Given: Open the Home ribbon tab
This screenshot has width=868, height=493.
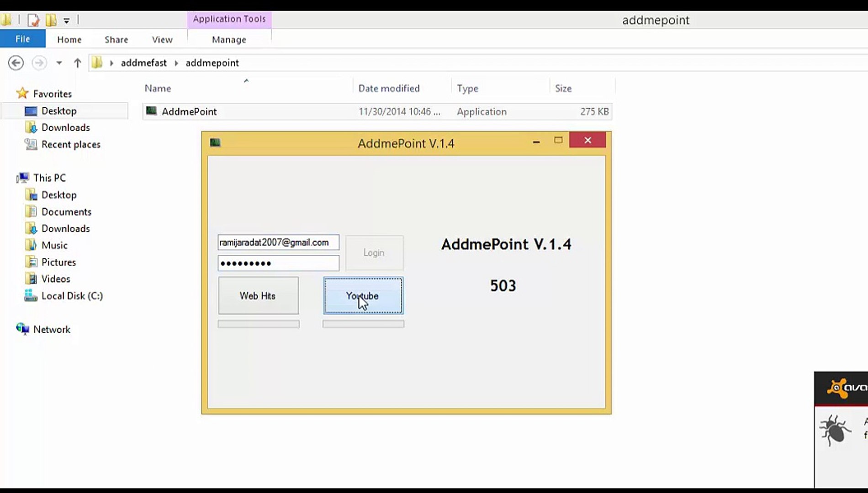Looking at the screenshot, I should (x=69, y=40).
